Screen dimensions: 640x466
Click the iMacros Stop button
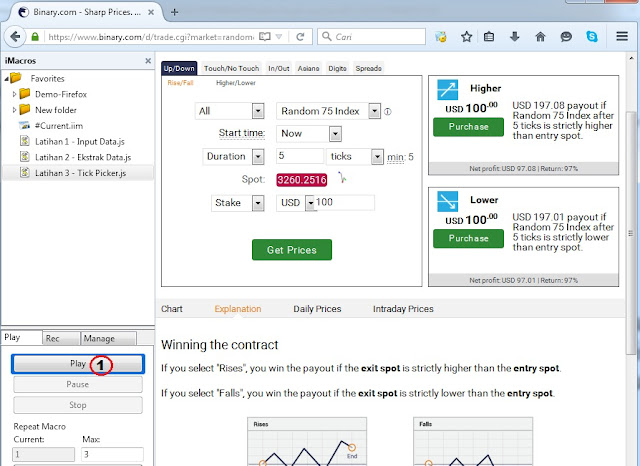click(78, 405)
